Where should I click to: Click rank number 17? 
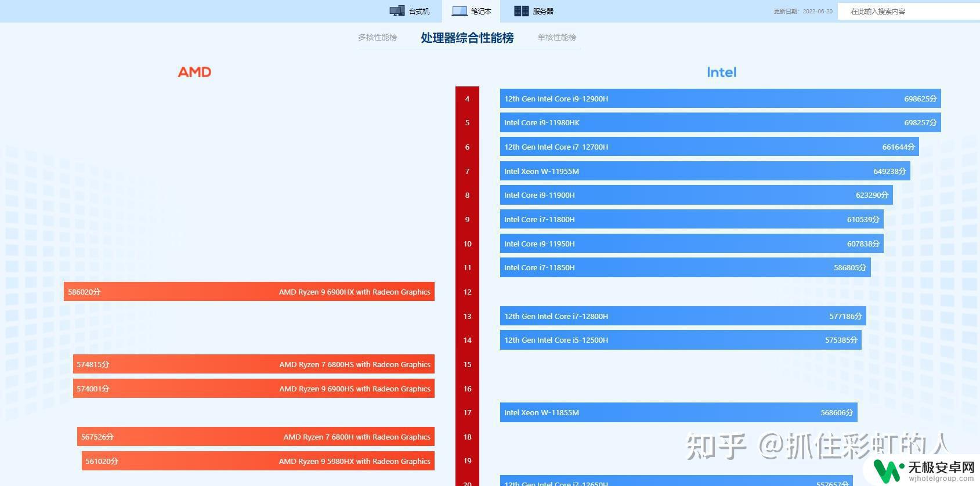(467, 412)
